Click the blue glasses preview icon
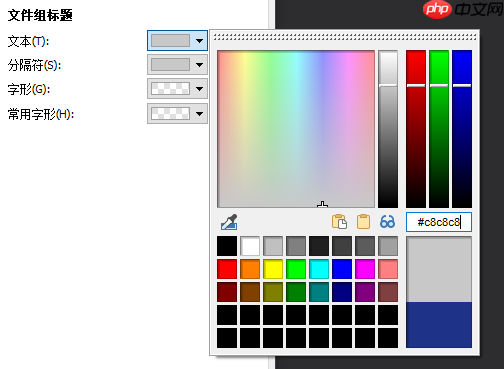This screenshot has width=504, height=369. tap(387, 222)
